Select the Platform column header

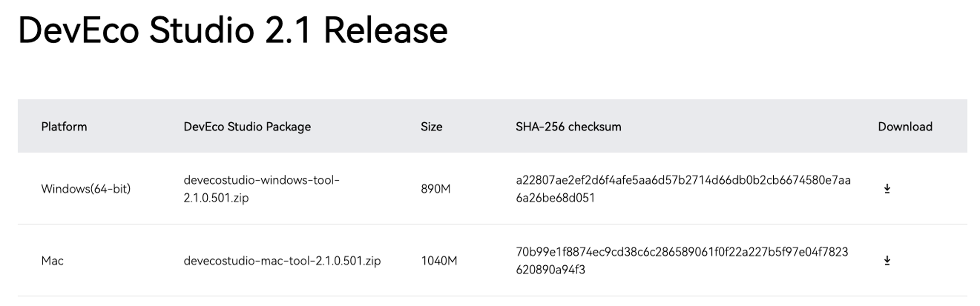click(x=64, y=127)
